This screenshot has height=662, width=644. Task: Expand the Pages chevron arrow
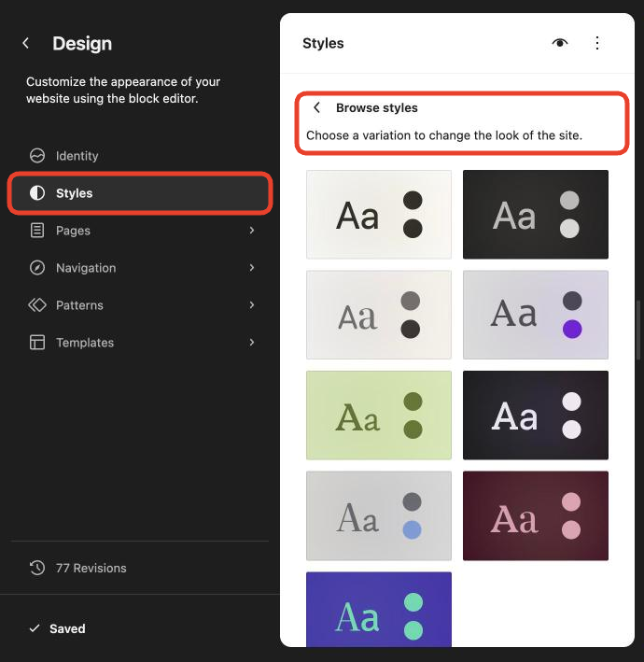[251, 231]
